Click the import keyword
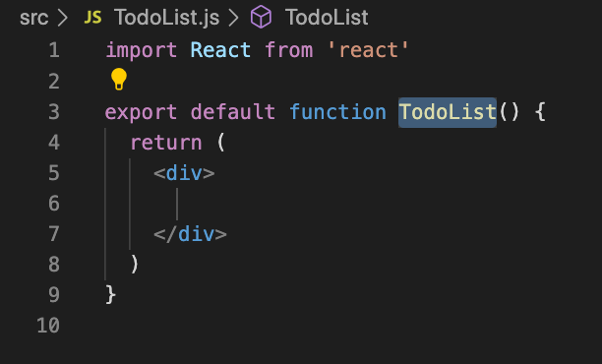The height and width of the screenshot is (364, 602). 141,50
